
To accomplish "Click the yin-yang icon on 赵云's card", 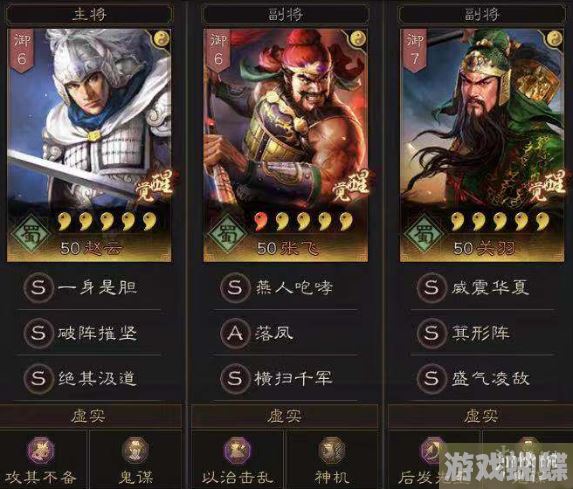I will (x=161, y=38).
